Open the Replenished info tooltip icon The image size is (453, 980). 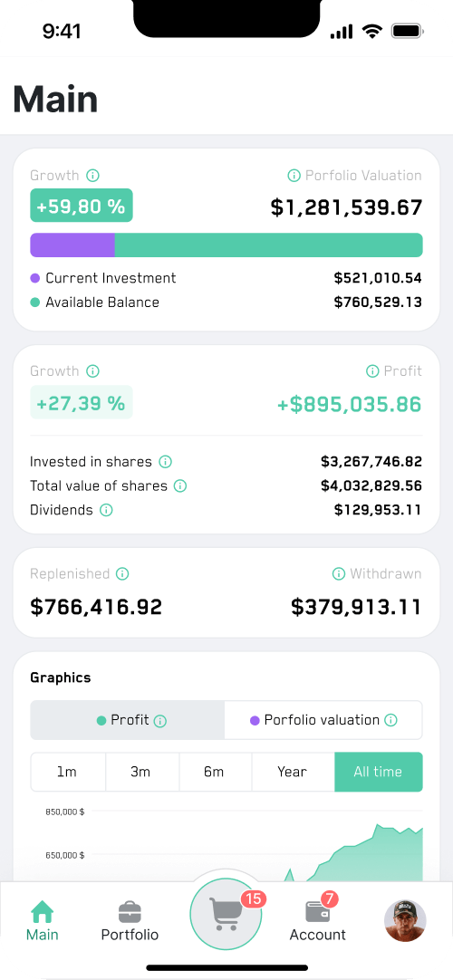[122, 573]
